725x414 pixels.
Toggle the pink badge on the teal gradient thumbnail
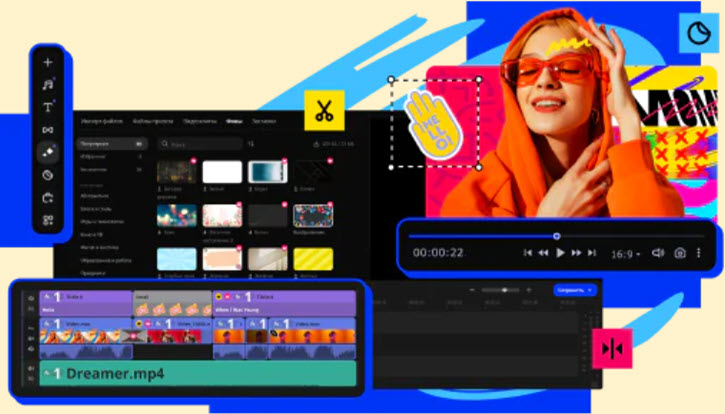tap(285, 161)
